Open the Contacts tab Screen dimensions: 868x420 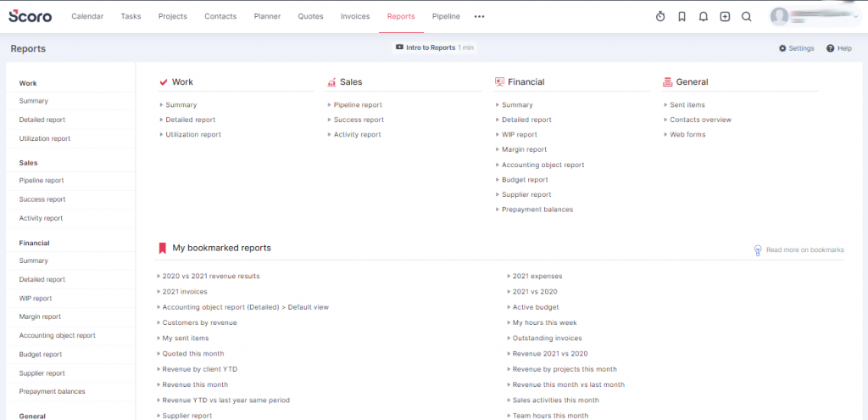pos(220,17)
